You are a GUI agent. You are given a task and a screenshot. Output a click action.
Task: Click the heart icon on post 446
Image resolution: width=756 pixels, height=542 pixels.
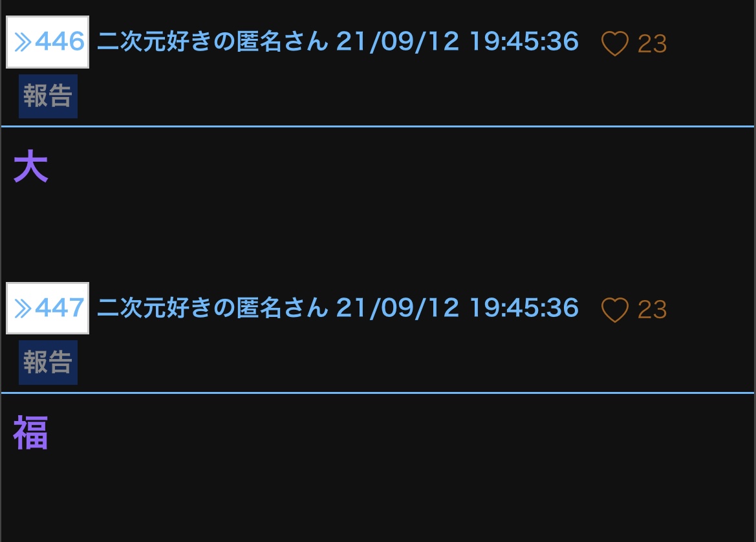615,43
